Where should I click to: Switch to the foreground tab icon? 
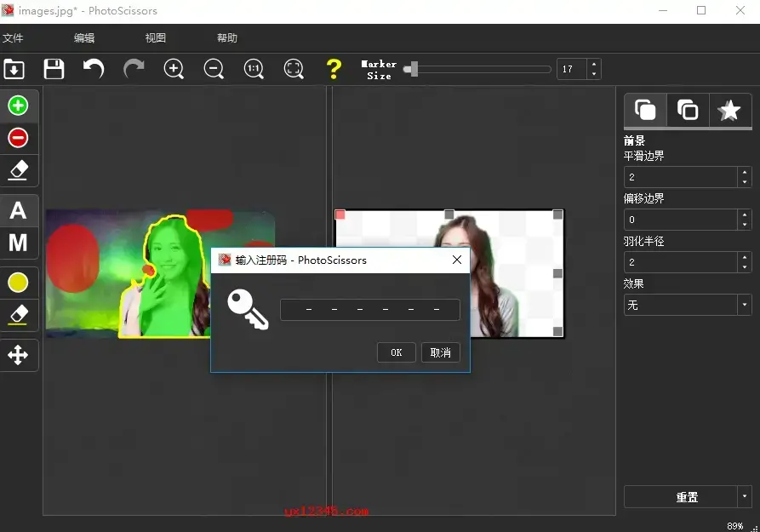pos(645,110)
